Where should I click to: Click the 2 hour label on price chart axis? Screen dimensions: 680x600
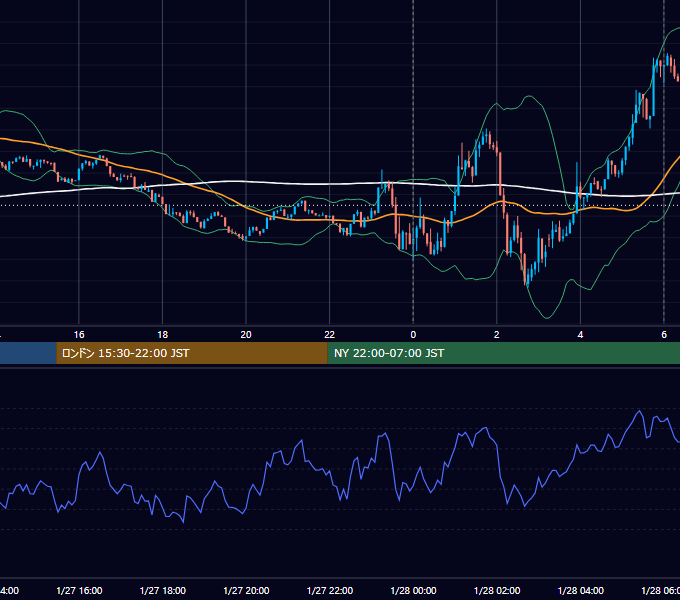tap(497, 335)
